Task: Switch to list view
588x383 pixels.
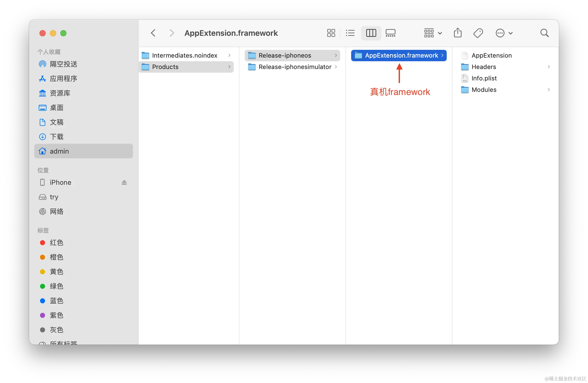Action: tap(350, 33)
